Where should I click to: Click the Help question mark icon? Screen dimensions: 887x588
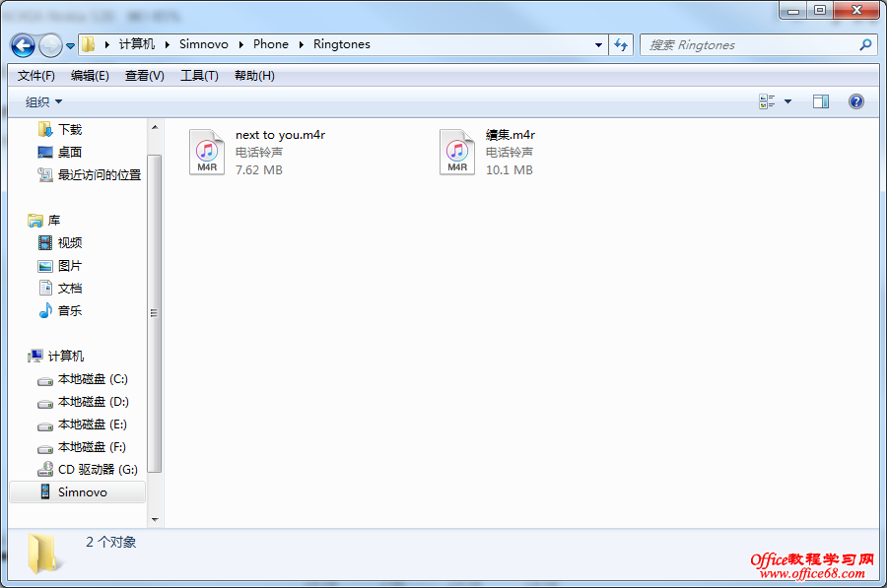click(855, 101)
